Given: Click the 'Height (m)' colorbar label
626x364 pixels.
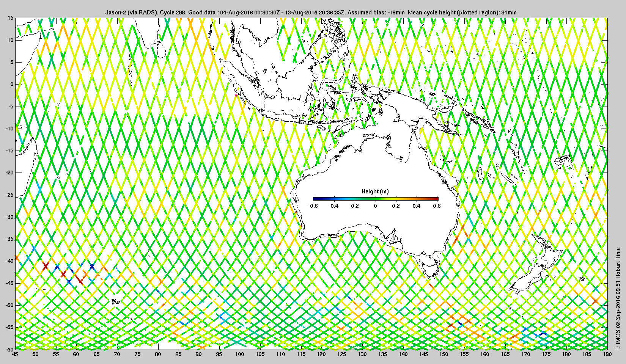Looking at the screenshot, I should (x=375, y=191).
